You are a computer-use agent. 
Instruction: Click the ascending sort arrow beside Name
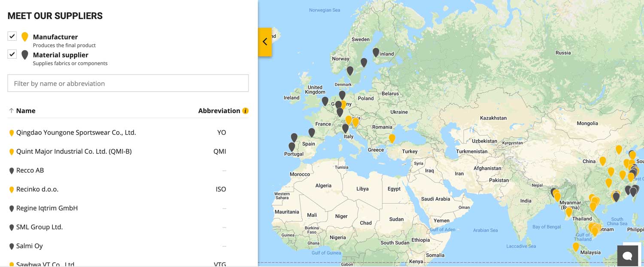[11, 111]
